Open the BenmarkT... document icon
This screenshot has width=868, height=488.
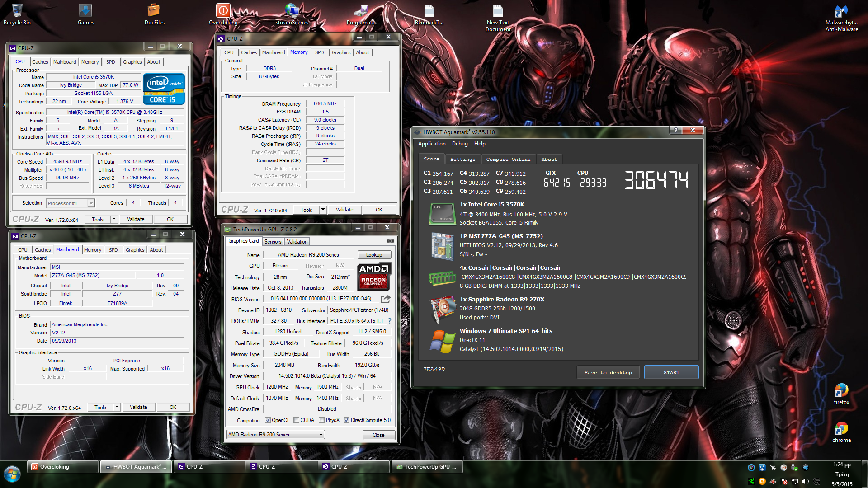pyautogui.click(x=429, y=14)
